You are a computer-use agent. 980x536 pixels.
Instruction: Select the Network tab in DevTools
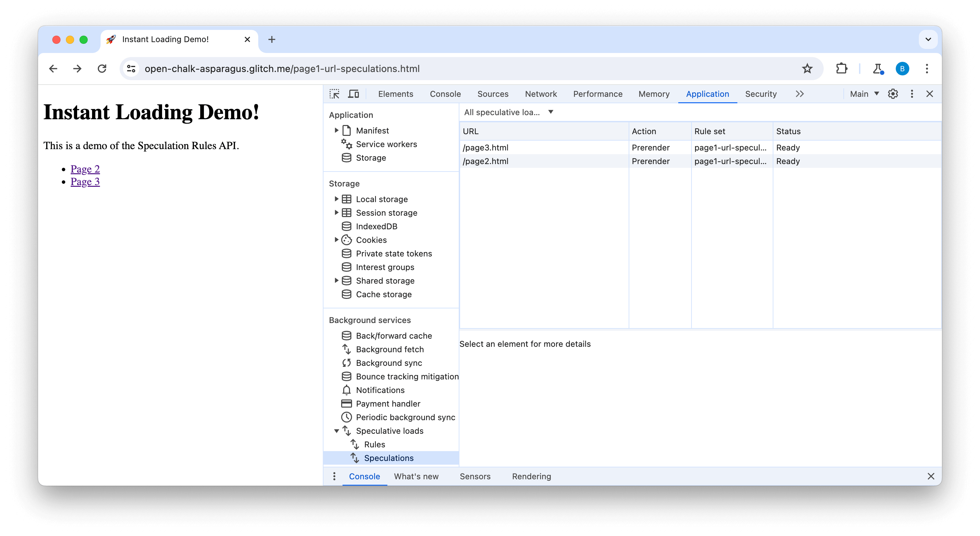click(x=540, y=94)
